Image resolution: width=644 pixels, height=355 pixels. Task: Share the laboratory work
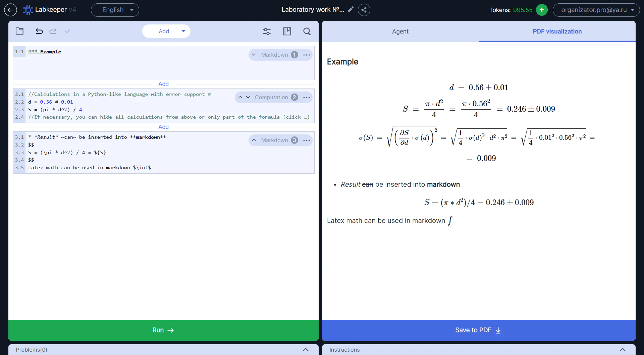pos(364,10)
